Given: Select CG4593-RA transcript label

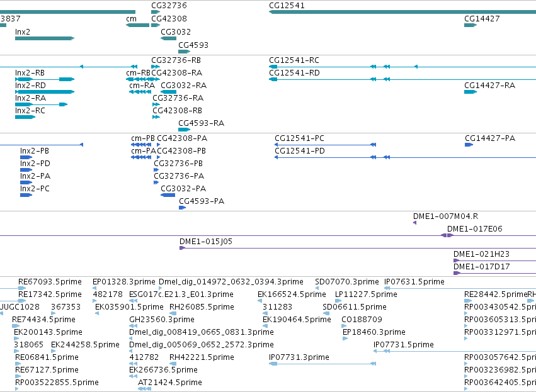Looking at the screenshot, I should (x=201, y=123).
